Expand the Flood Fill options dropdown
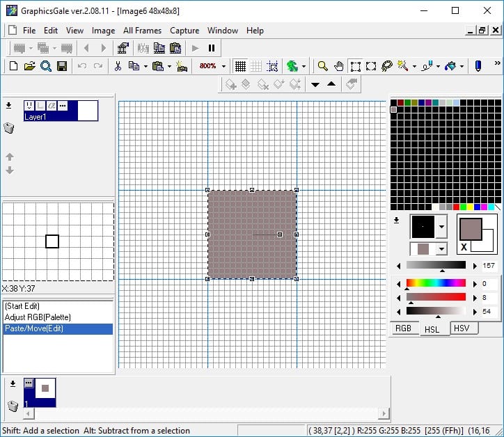The width and height of the screenshot is (504, 437). [462, 67]
